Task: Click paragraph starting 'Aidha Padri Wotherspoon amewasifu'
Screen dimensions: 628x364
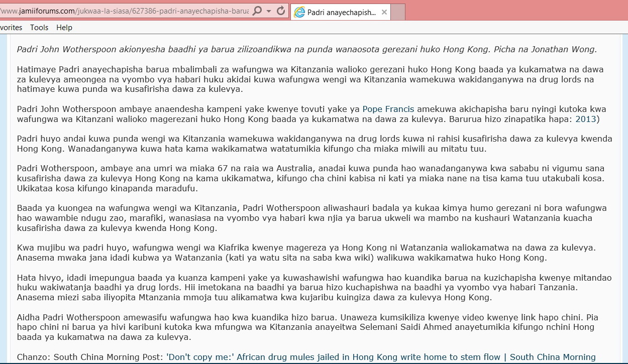Action: coord(307,327)
